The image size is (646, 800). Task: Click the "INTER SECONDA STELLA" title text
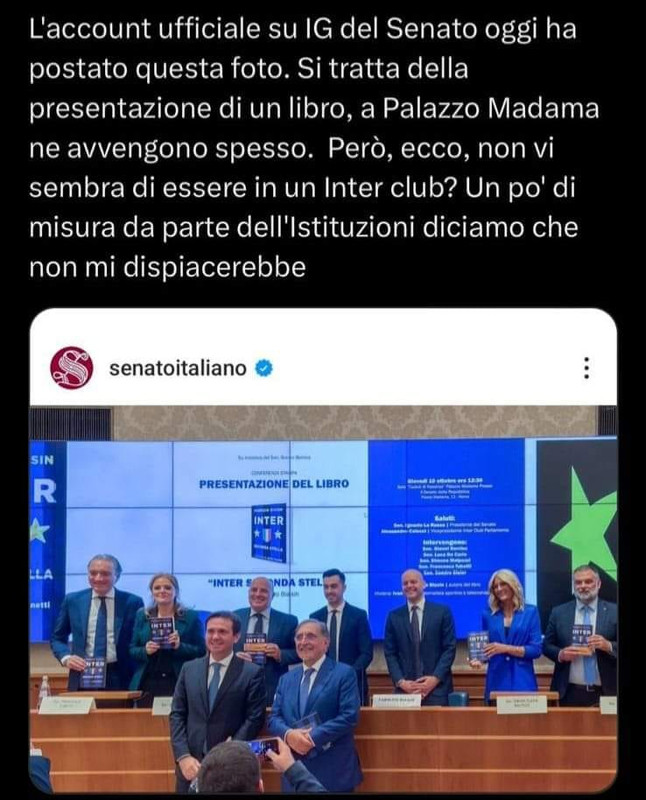point(265,583)
